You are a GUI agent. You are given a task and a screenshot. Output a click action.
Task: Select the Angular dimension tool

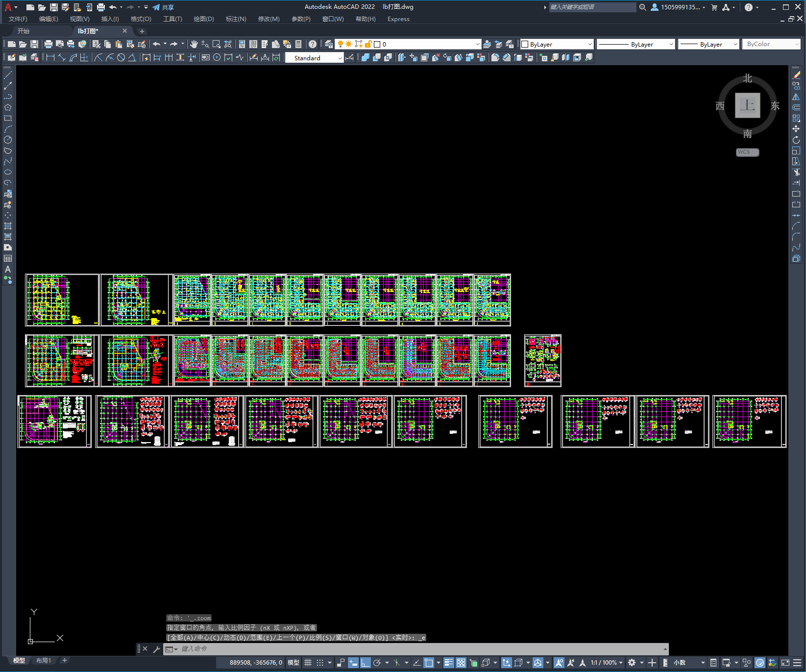coord(132,57)
